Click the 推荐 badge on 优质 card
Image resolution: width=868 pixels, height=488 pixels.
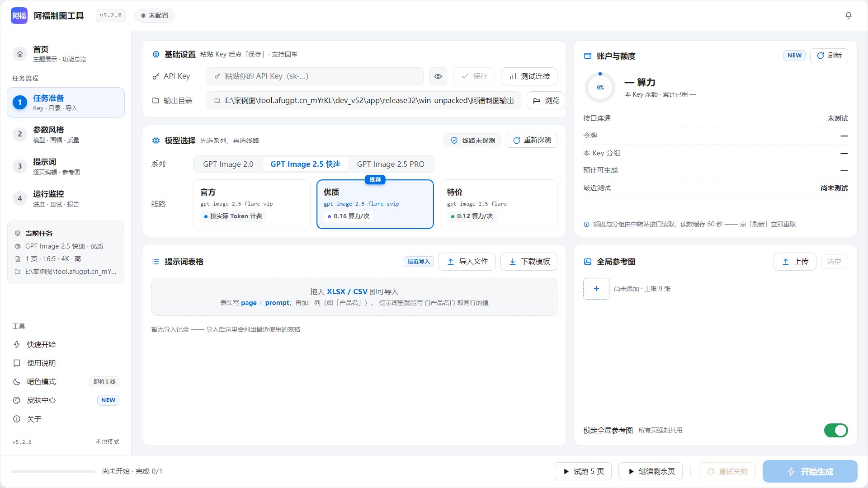(375, 180)
